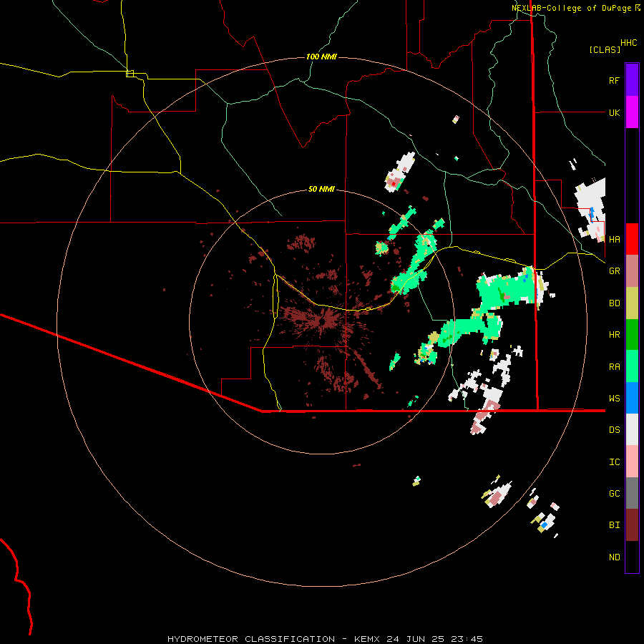Viewport: 644px width, 644px height.
Task: Click the BD legend label
Action: (x=614, y=303)
